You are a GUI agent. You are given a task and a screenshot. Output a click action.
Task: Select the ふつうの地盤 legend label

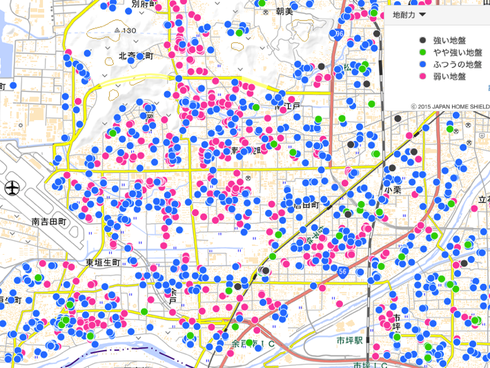coord(458,64)
